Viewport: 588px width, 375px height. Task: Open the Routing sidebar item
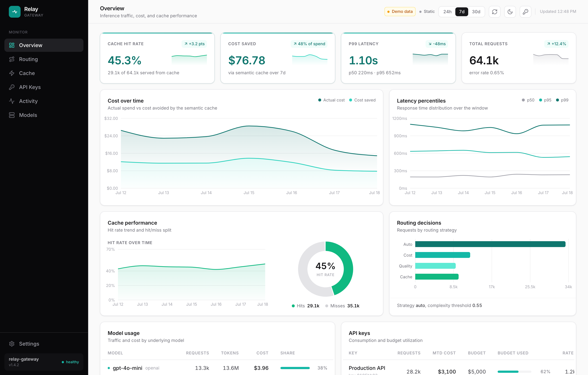click(44, 59)
